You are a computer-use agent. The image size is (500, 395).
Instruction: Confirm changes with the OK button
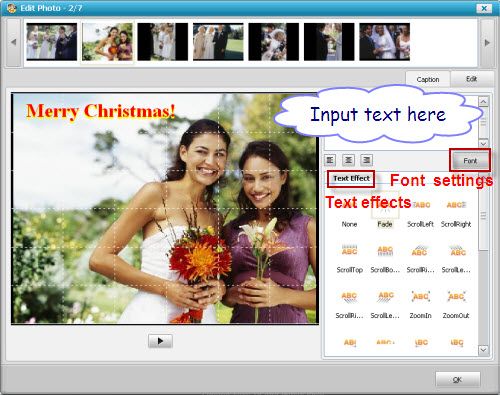(x=457, y=379)
